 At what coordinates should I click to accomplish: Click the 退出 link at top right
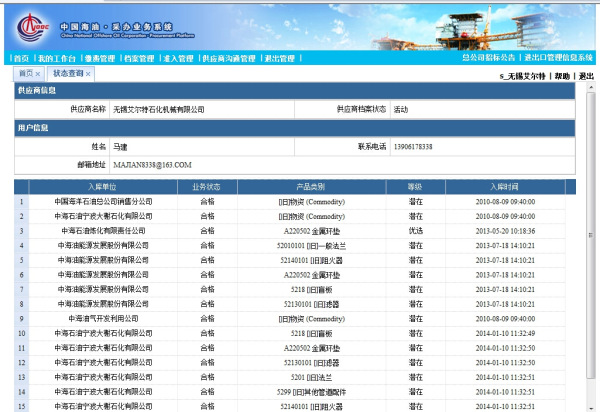point(586,76)
